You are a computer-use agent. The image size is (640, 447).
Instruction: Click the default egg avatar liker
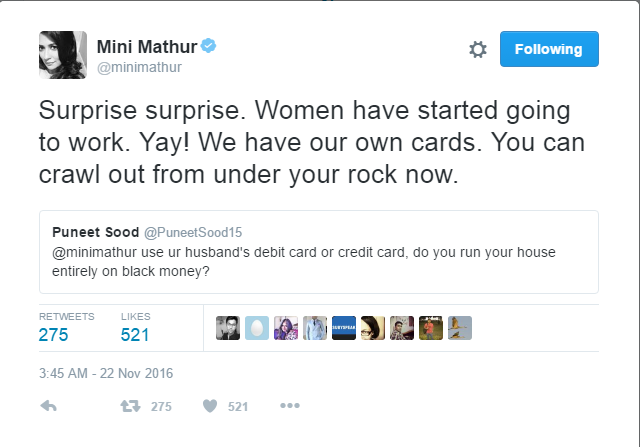click(x=257, y=329)
